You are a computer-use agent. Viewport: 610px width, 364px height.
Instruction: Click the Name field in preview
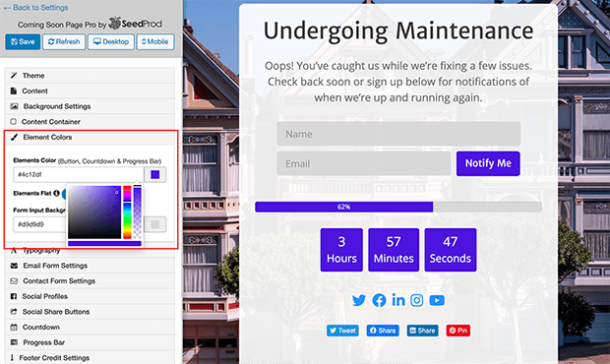tap(398, 134)
